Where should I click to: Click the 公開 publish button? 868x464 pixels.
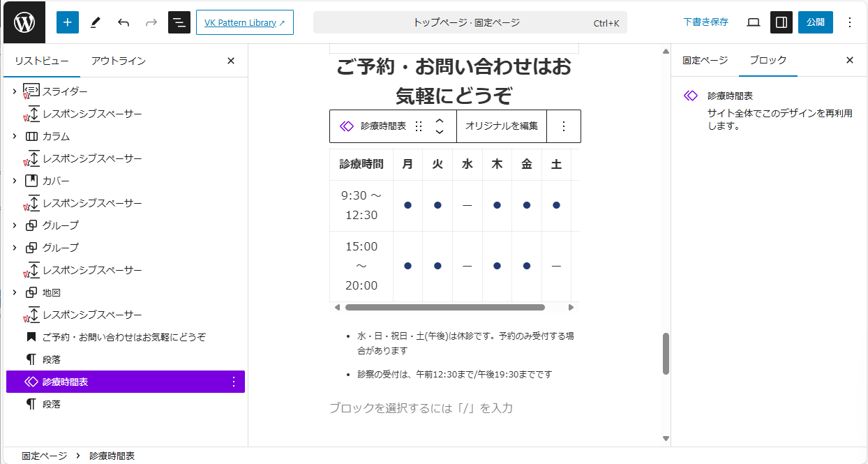[815, 22]
